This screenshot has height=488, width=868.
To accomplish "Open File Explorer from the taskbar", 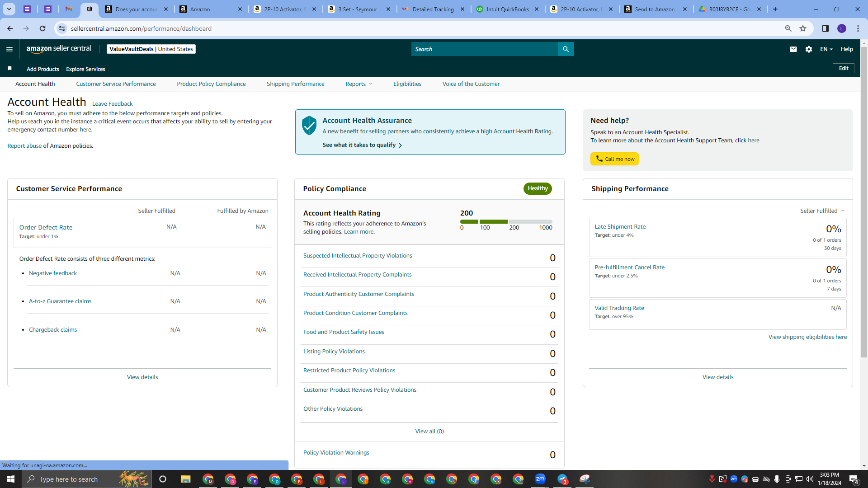I will coord(186,479).
